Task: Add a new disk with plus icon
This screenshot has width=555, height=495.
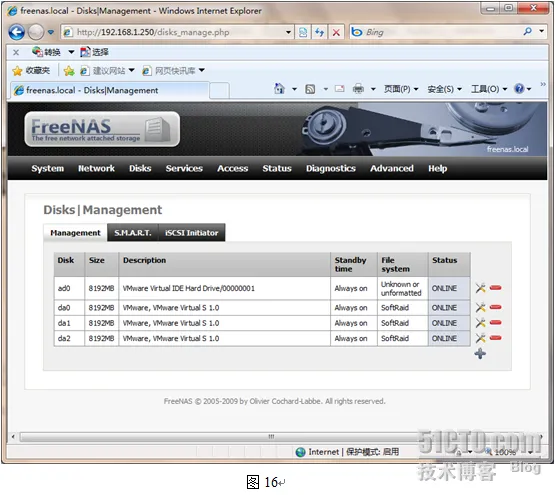Action: 480,353
